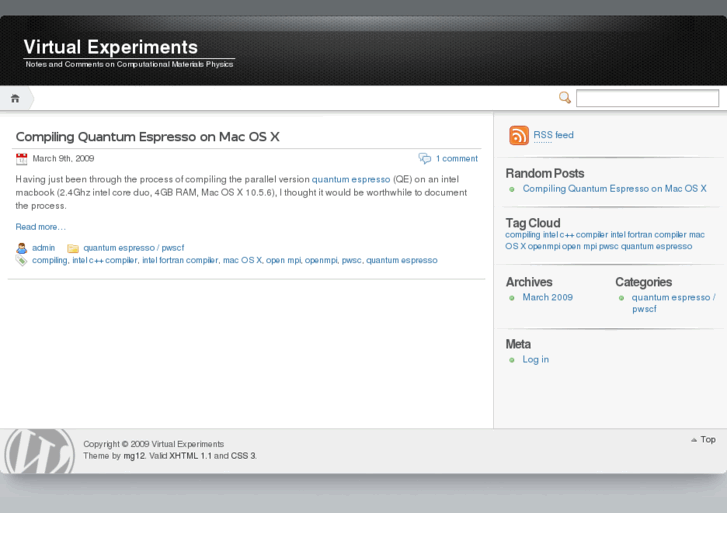
Task: Click the WordPress logo in footer
Action: (x=39, y=452)
